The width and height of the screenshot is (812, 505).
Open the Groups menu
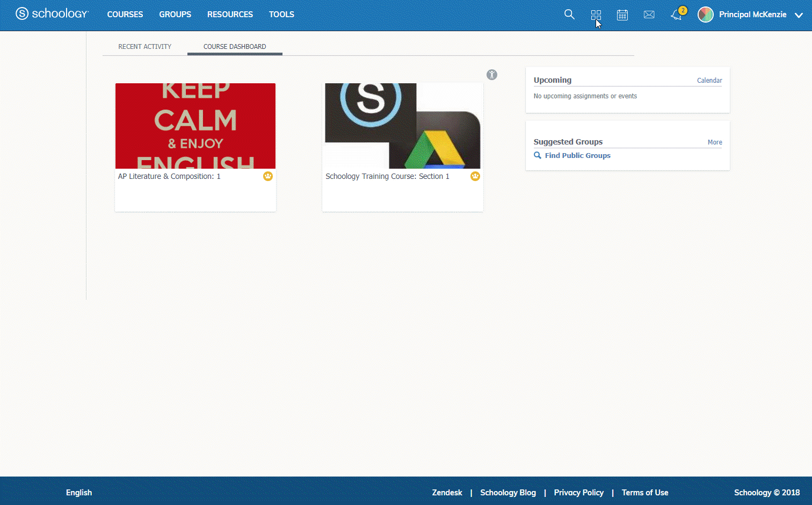click(x=175, y=15)
